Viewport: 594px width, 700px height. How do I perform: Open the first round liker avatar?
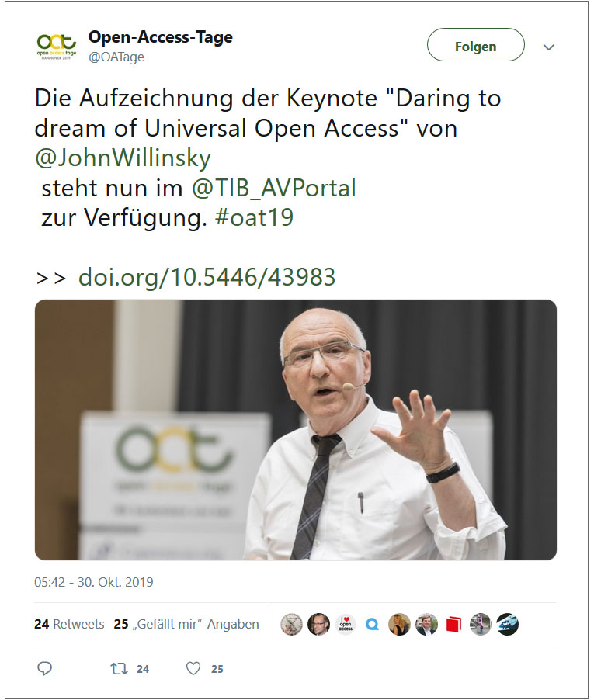tap(291, 624)
